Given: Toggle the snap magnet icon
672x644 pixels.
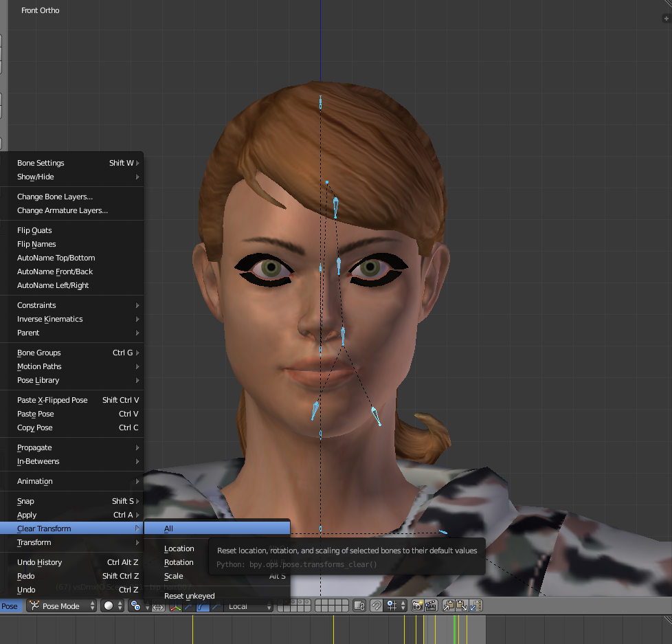Looking at the screenshot, I should (377, 606).
